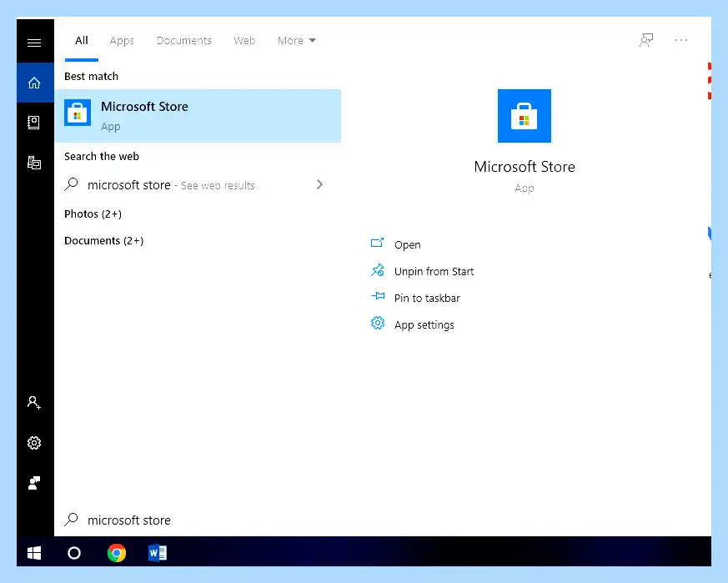This screenshot has height=583, width=728.
Task: Switch to the Documents tab
Action: pos(183,40)
